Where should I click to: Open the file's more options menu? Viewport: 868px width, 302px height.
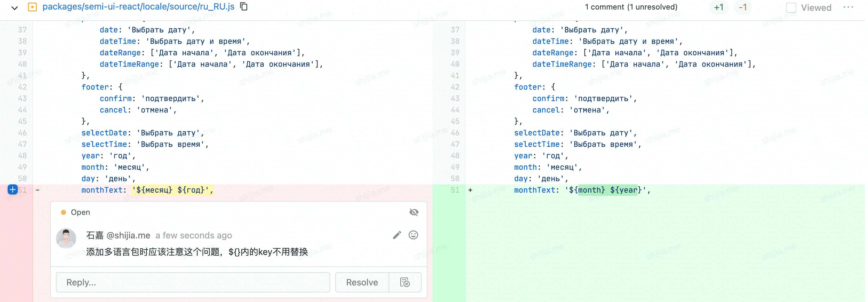(x=848, y=7)
